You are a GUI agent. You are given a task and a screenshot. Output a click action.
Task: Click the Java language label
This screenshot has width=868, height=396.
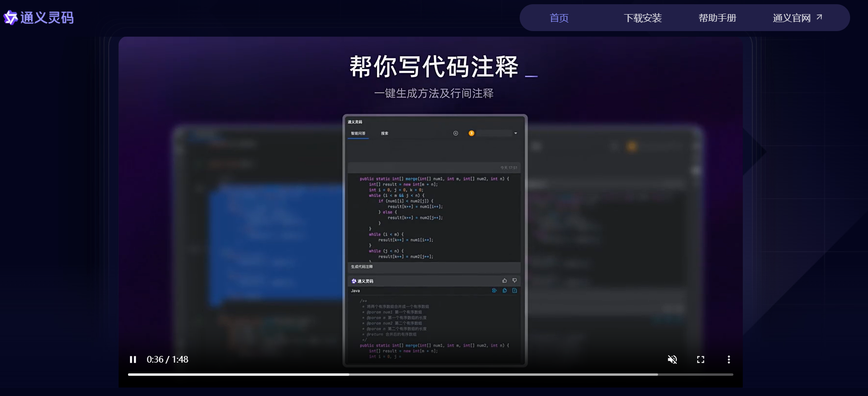pyautogui.click(x=355, y=291)
